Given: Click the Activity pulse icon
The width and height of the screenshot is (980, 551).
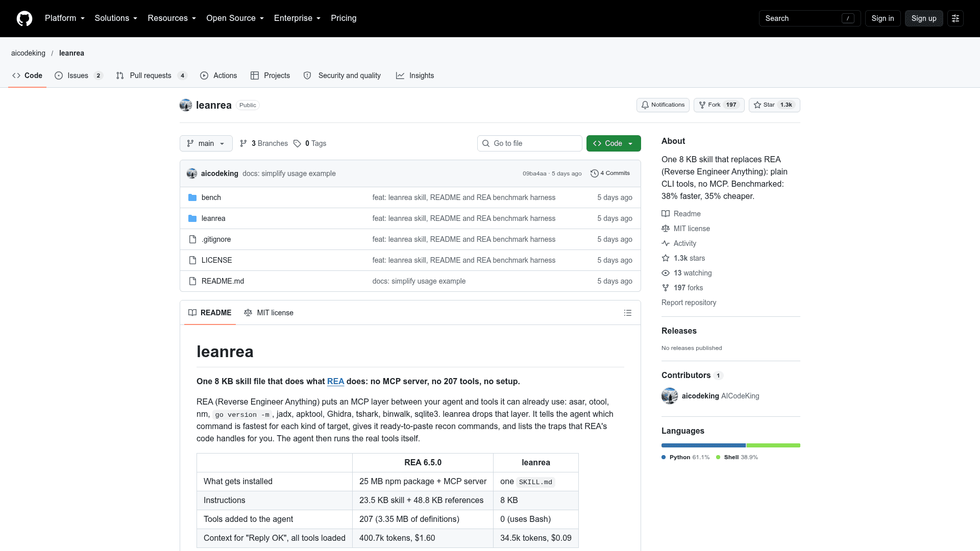Looking at the screenshot, I should coord(666,243).
